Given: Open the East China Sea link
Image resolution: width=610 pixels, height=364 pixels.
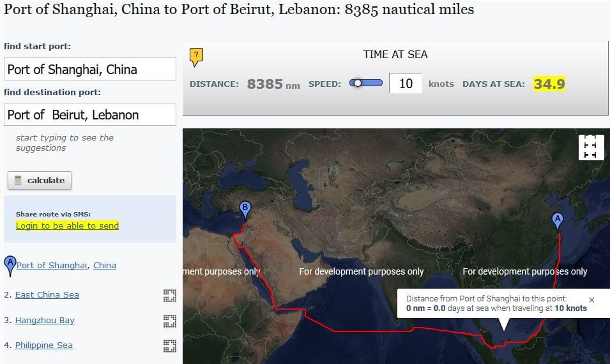Looking at the screenshot, I should [x=47, y=295].
